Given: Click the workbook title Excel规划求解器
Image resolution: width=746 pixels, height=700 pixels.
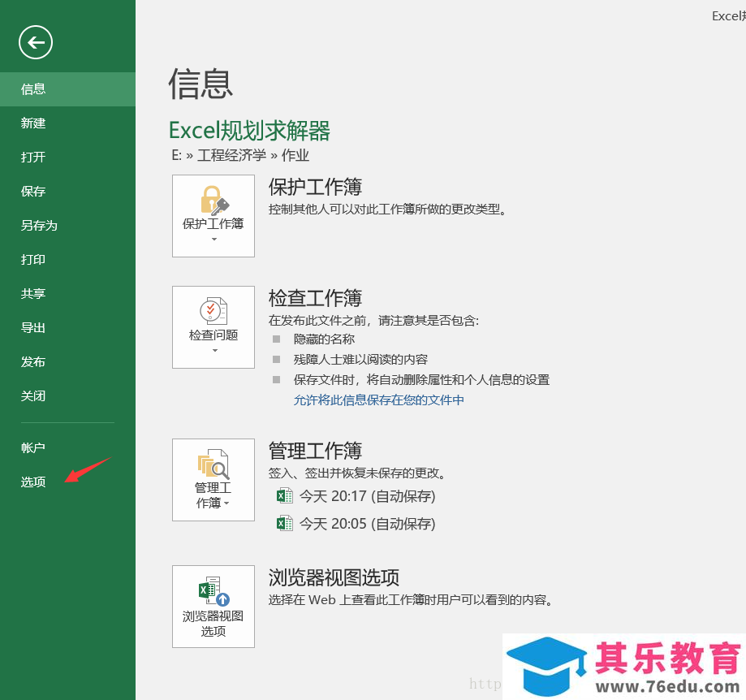Looking at the screenshot, I should coord(249,131).
